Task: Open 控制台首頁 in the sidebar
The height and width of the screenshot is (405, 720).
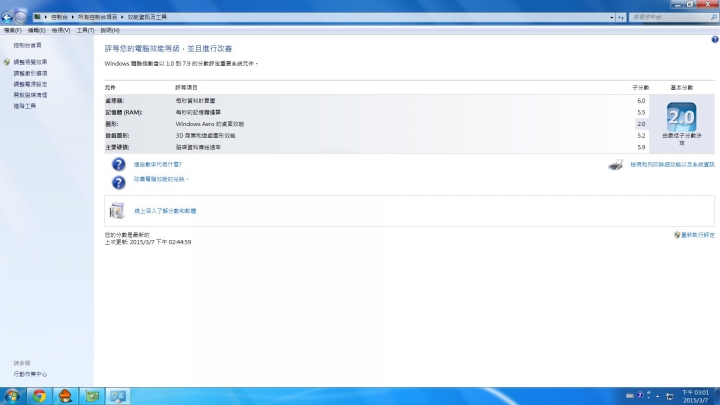Action: point(28,45)
